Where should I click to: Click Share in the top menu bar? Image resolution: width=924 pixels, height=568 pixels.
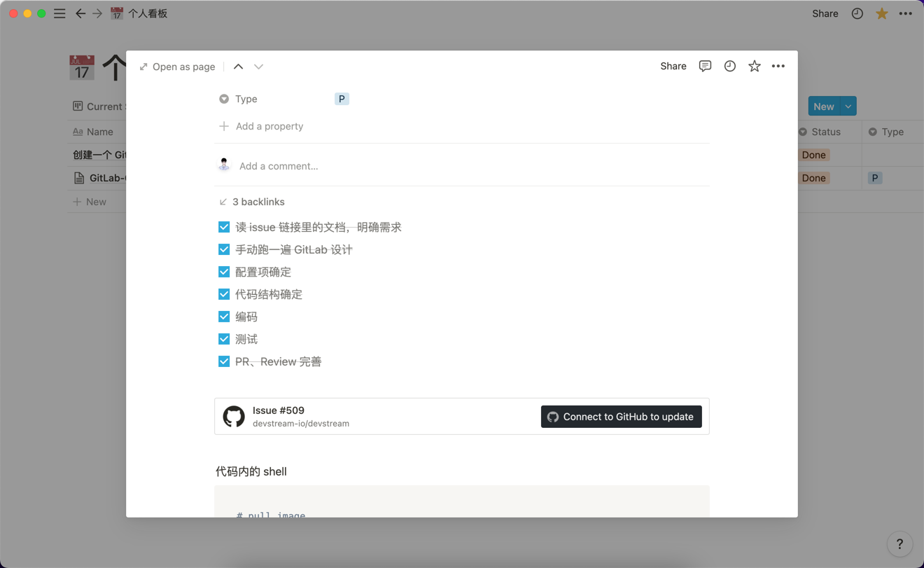(825, 13)
